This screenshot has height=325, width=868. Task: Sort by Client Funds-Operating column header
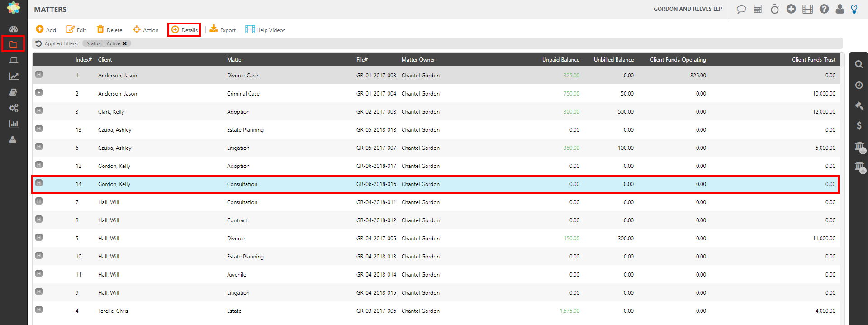pos(678,60)
